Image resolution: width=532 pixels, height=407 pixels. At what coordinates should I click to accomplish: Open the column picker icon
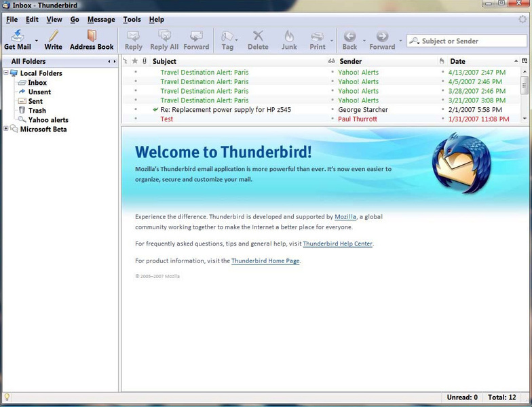525,61
